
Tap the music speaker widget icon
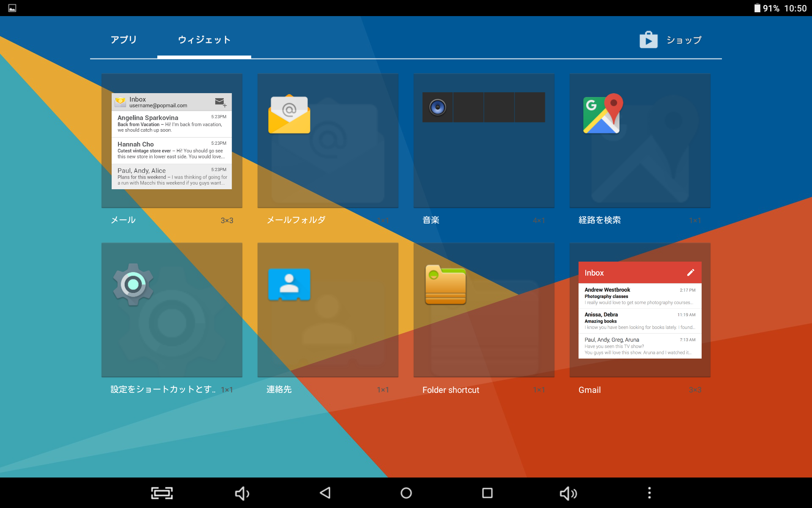[437, 108]
